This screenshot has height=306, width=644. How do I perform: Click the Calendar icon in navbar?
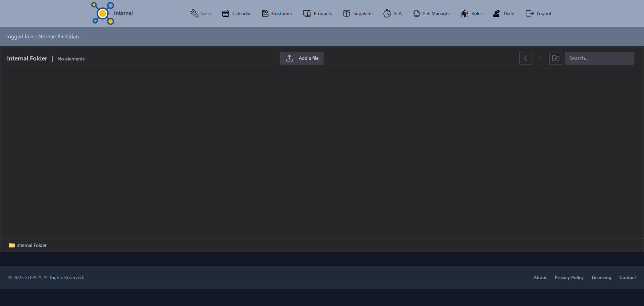pyautogui.click(x=226, y=13)
